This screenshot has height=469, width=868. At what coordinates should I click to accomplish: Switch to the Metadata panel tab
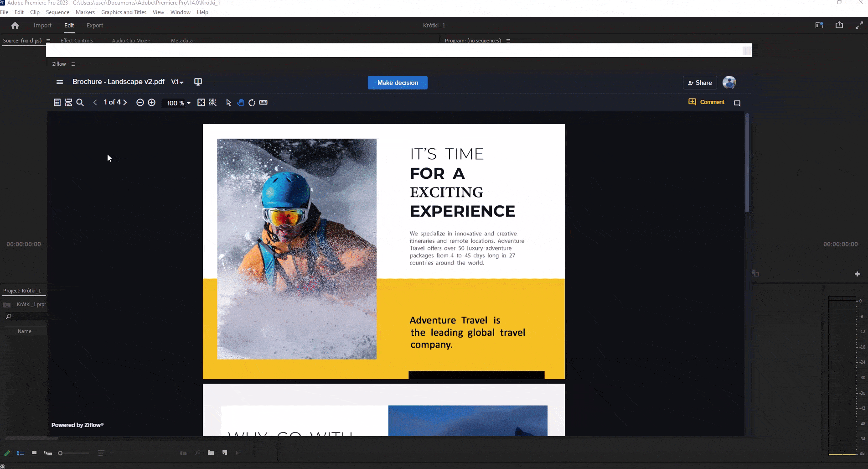pos(181,41)
